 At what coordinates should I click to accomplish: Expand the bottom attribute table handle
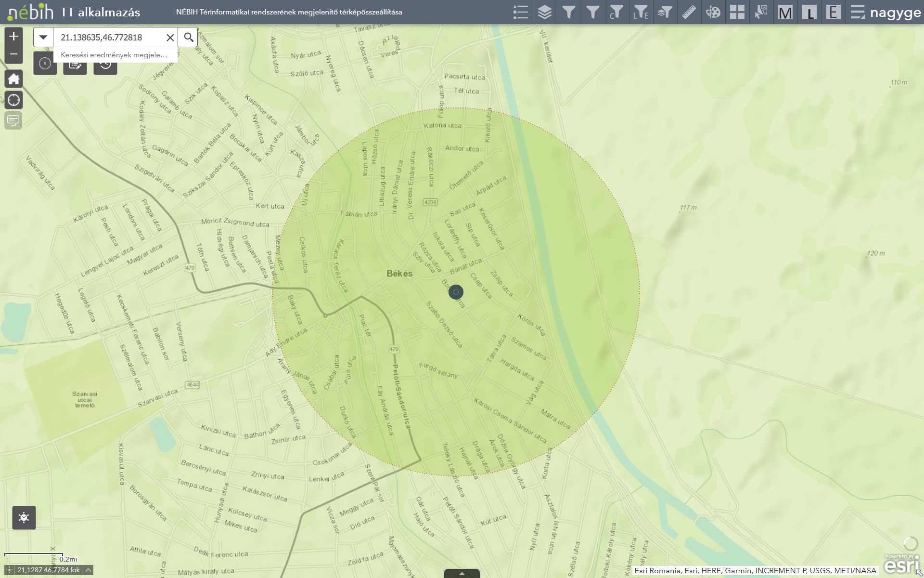point(462,573)
